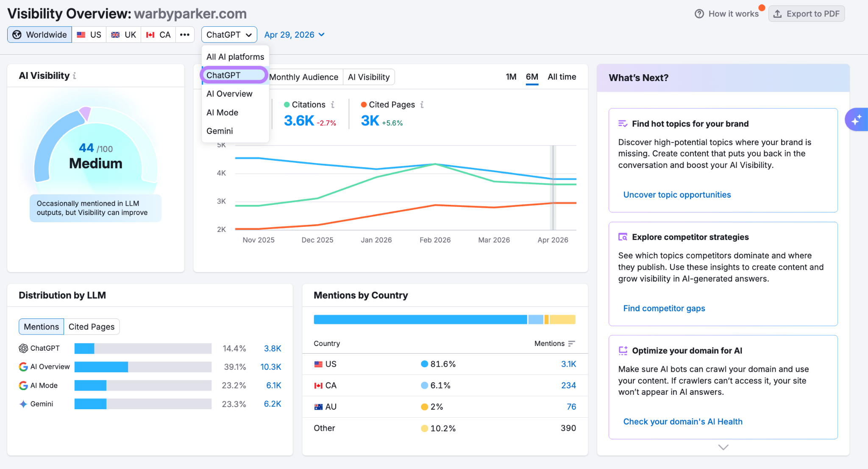Image resolution: width=868 pixels, height=469 pixels.
Task: Click the Export to PDF upload icon
Action: (777, 14)
